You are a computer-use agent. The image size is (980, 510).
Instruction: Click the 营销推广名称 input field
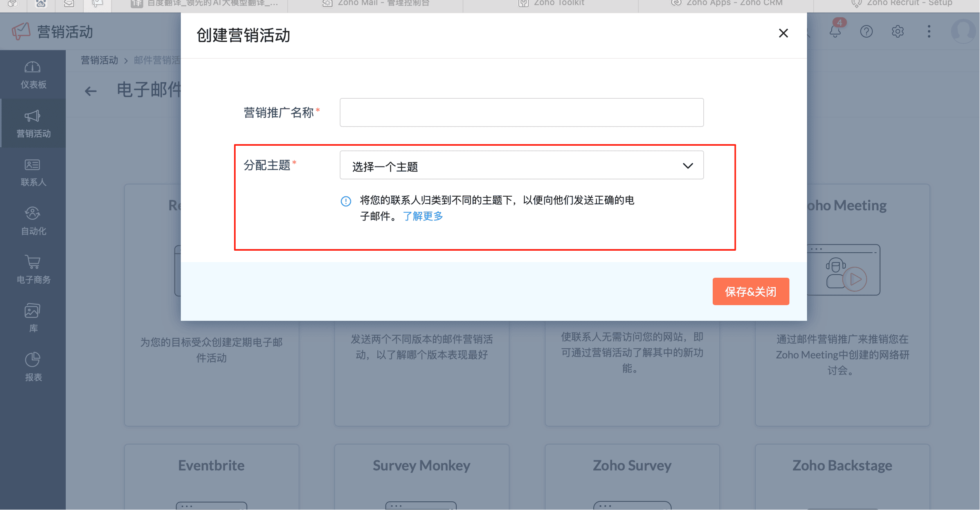point(521,112)
